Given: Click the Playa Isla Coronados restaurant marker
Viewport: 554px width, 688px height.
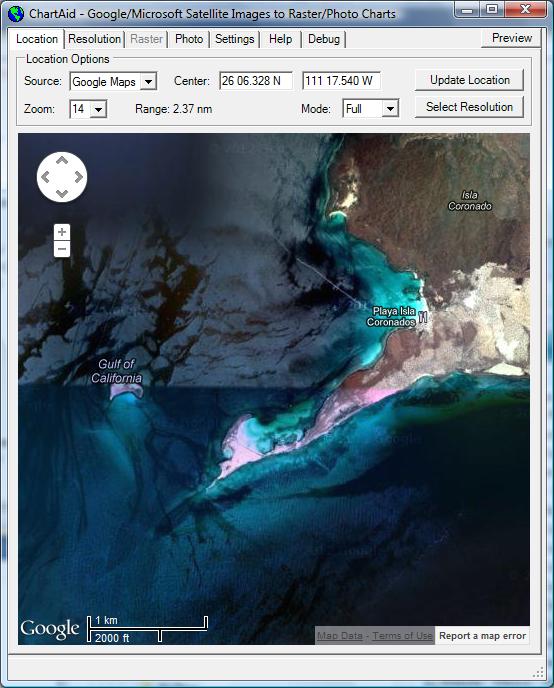Looking at the screenshot, I should pyautogui.click(x=423, y=317).
